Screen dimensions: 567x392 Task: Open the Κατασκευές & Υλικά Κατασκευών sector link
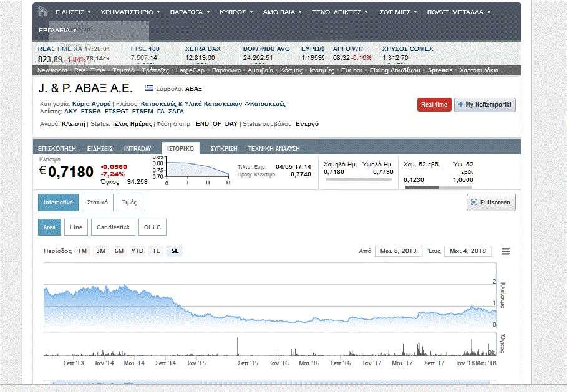pyautogui.click(x=191, y=104)
